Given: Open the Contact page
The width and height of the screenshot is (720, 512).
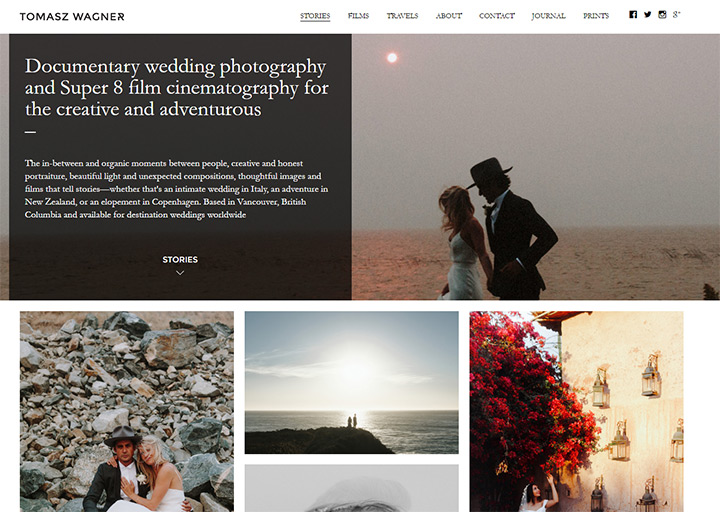Looking at the screenshot, I should 497,16.
